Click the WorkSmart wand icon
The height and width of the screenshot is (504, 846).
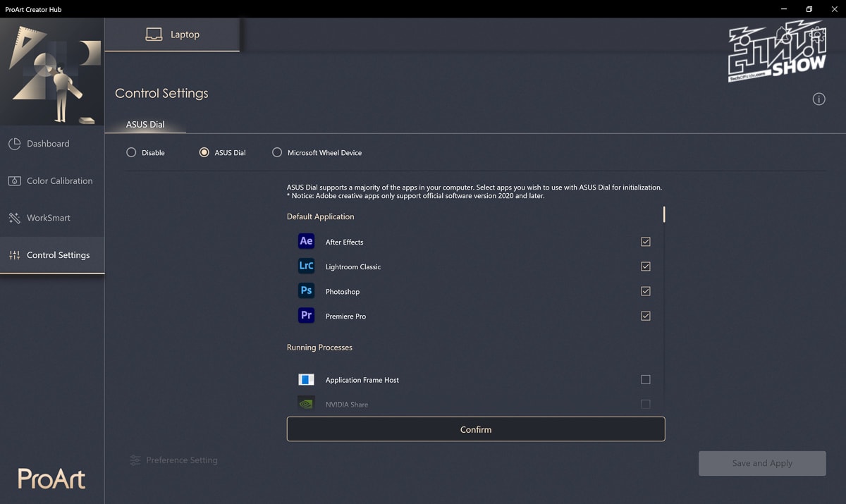[x=14, y=218]
